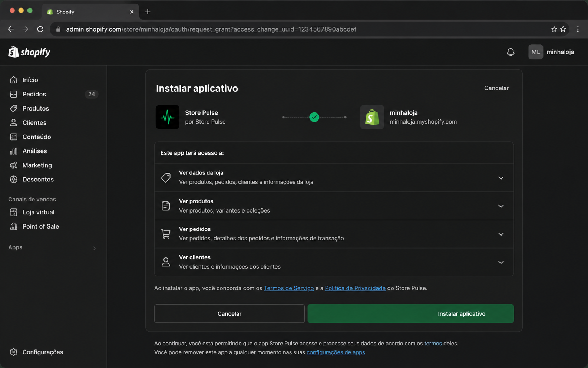The height and width of the screenshot is (368, 588).
Task: Expand the Ver dados da loja permission
Action: (x=501, y=178)
